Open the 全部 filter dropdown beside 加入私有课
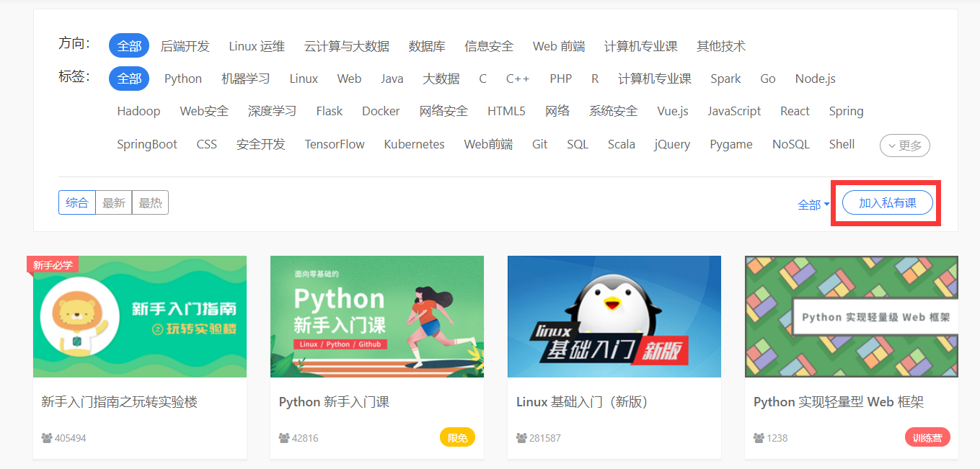Viewport: 980px width, 469px height. 813,205
